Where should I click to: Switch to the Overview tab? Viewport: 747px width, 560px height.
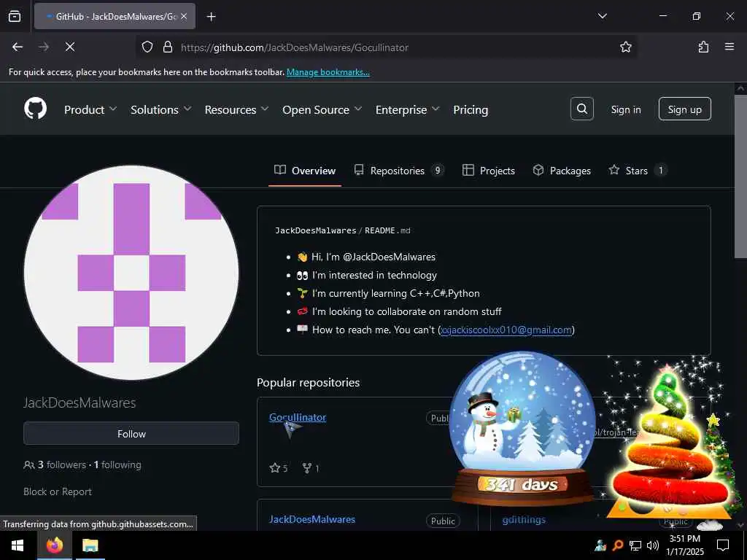coord(305,171)
